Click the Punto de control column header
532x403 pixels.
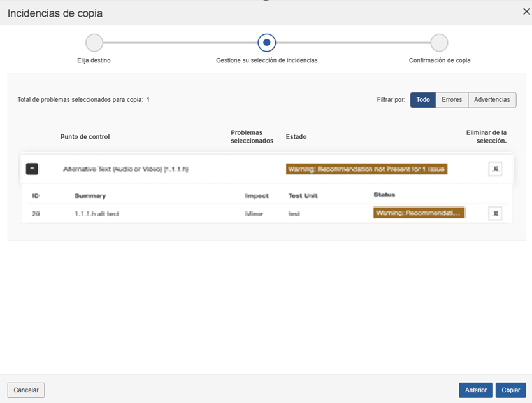[x=85, y=137]
